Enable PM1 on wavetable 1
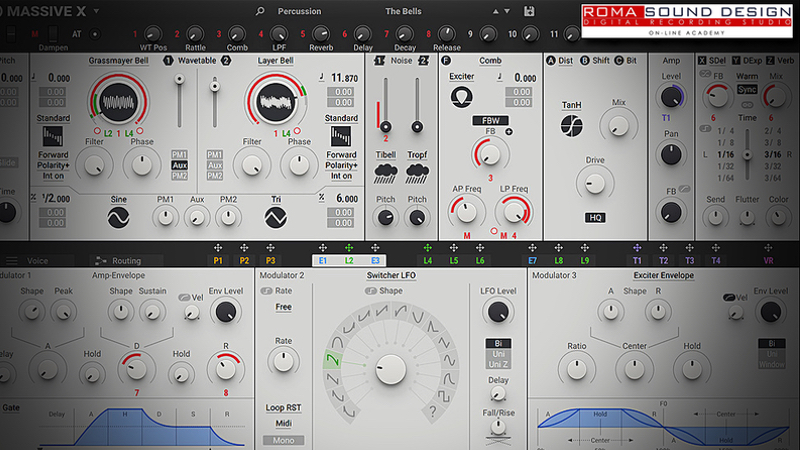Image resolution: width=800 pixels, height=450 pixels. [180, 155]
